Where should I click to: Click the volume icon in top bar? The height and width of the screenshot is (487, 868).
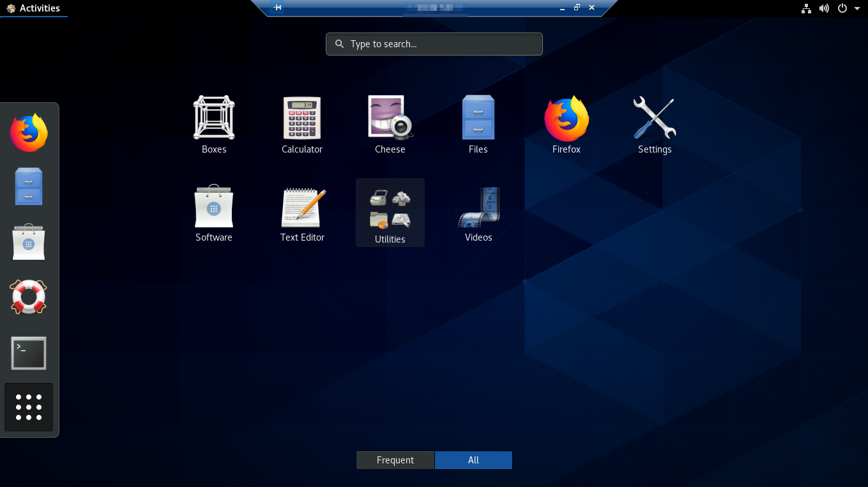[824, 8]
